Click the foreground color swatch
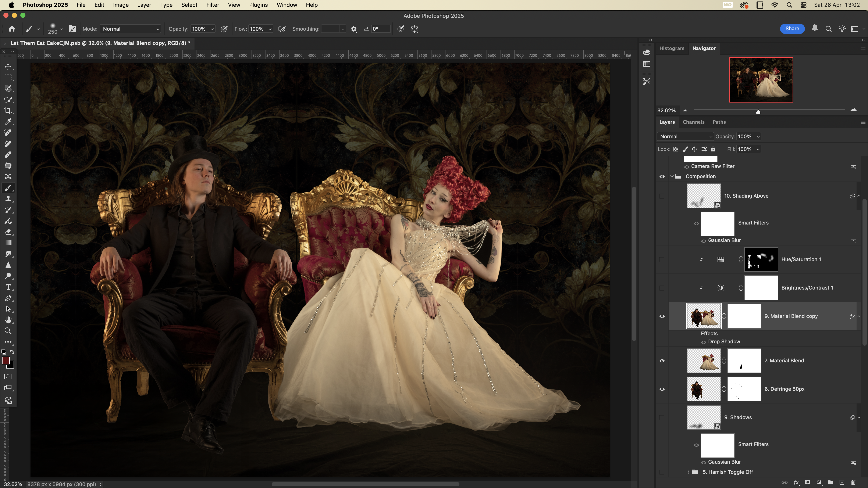868x488 pixels. click(x=5, y=361)
